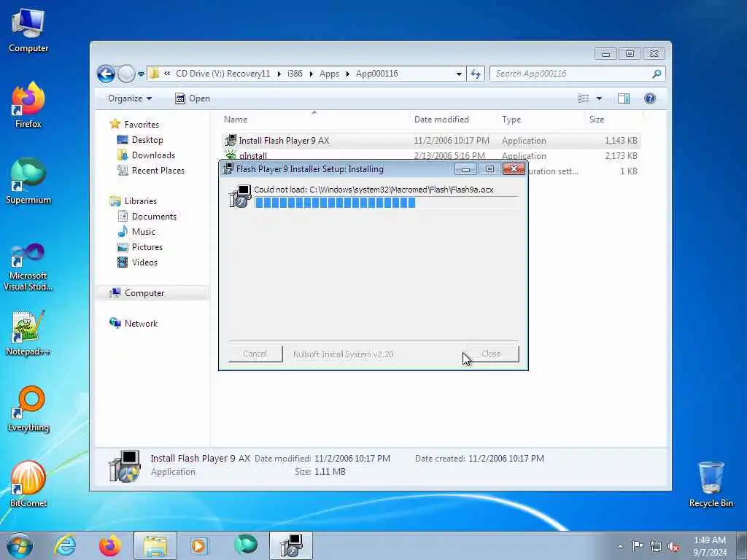Expand the arrow after Apps breadcrumb

tap(348, 74)
